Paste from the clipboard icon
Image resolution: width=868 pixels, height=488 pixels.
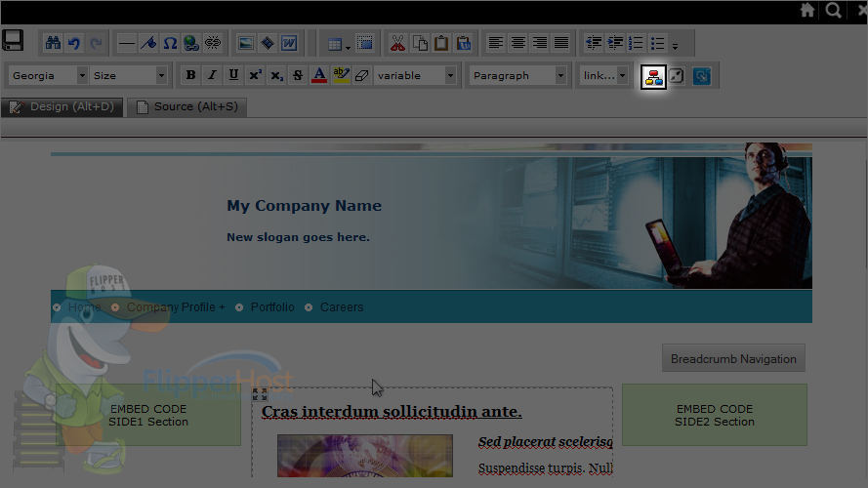pos(441,43)
